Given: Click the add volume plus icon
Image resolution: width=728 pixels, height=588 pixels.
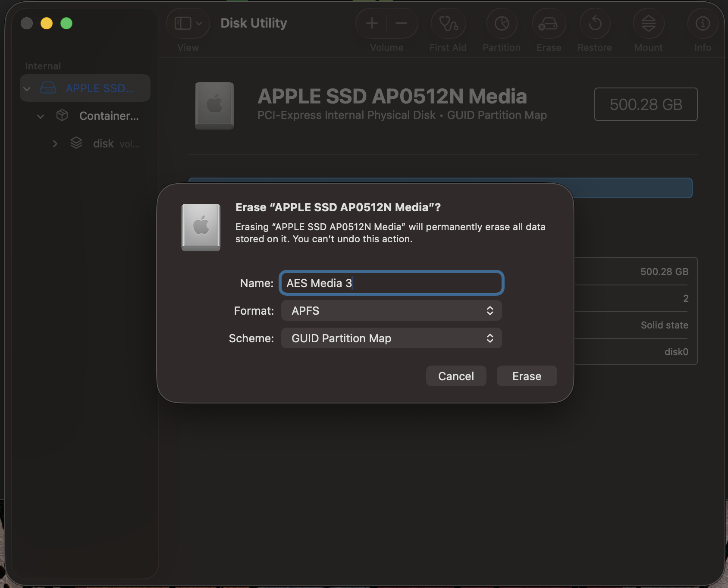Looking at the screenshot, I should pyautogui.click(x=372, y=24).
